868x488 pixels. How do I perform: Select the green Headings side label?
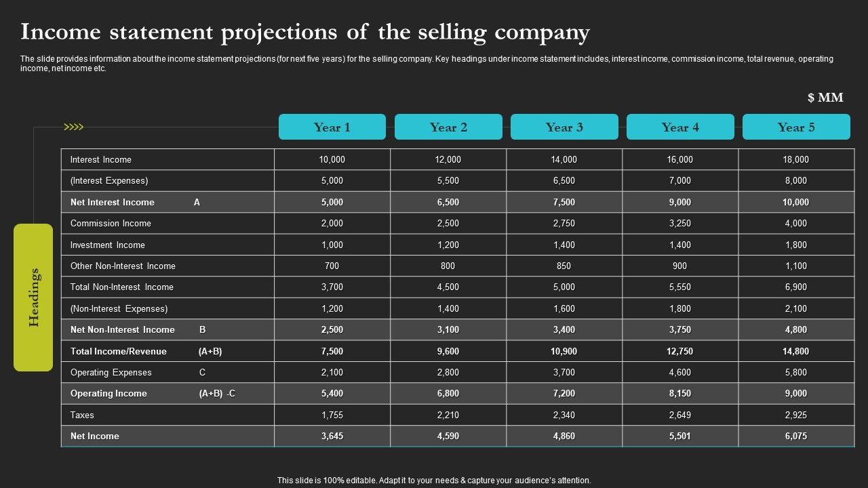(33, 298)
